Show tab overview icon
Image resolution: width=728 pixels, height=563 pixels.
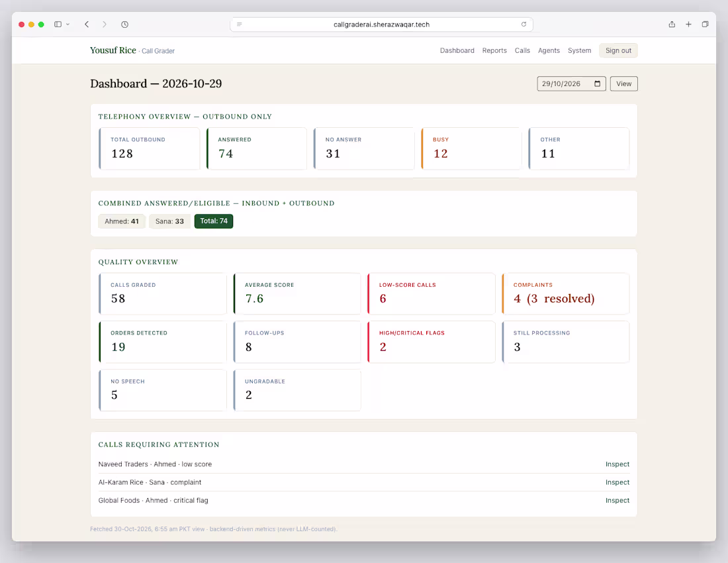tap(705, 24)
